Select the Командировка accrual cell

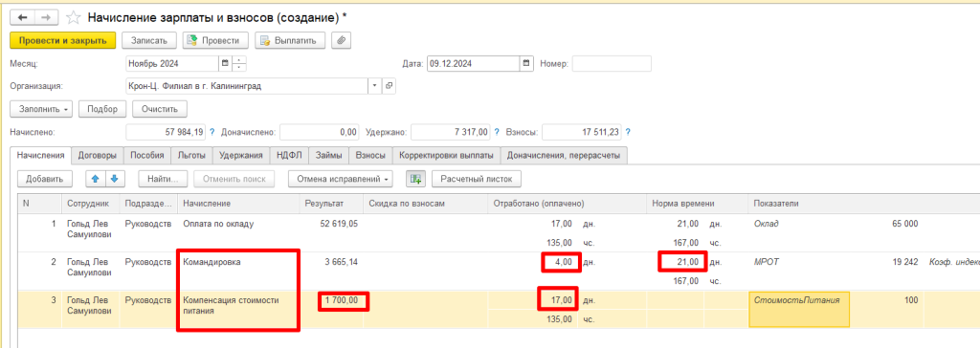[239, 271]
